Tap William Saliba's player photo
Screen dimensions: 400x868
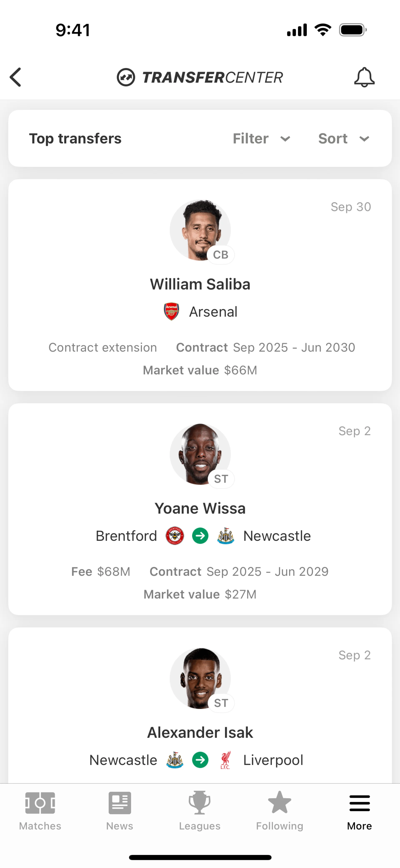coord(200,230)
